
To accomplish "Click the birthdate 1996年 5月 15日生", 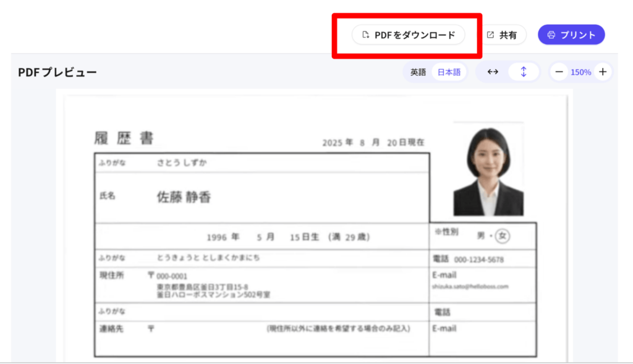I will click(x=263, y=237).
